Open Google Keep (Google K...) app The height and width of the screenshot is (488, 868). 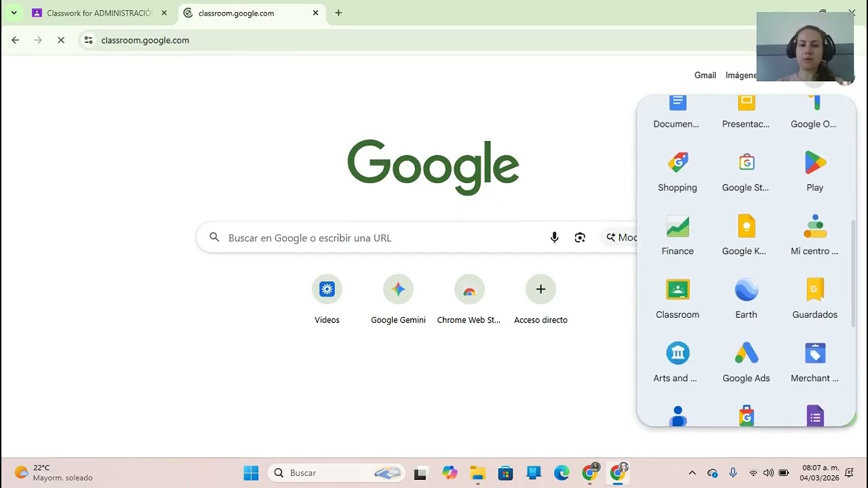(746, 235)
